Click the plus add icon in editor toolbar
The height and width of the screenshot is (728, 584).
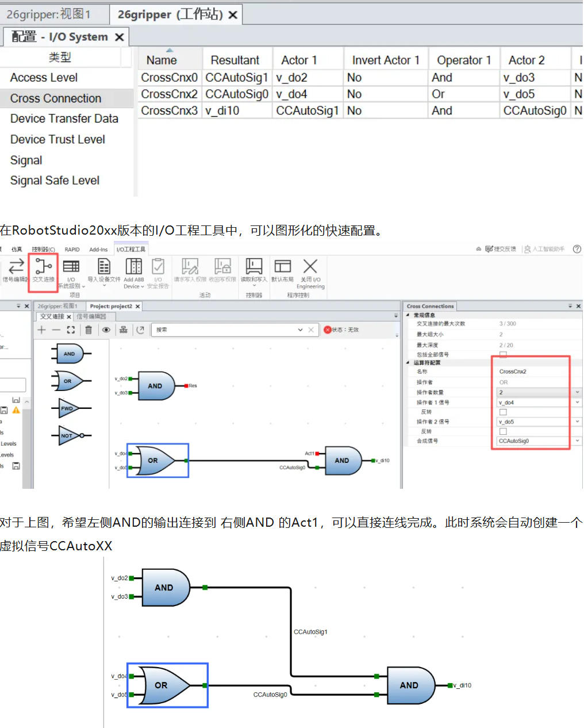(41, 329)
